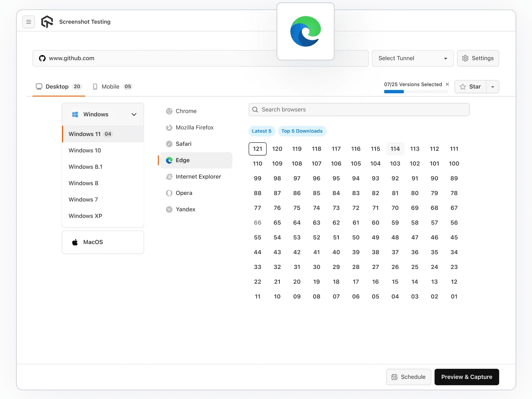The height and width of the screenshot is (399, 532).
Task: Click the Preview & Capture button
Action: pyautogui.click(x=466, y=377)
